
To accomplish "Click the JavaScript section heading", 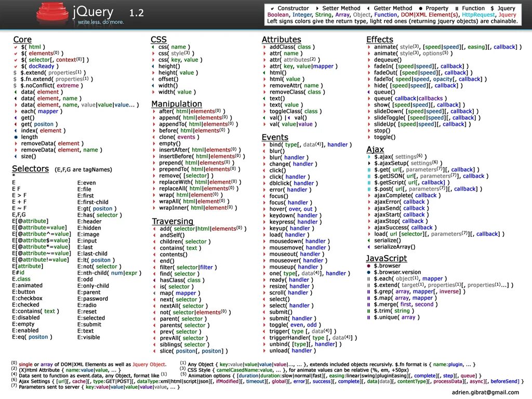I will [x=386, y=258].
